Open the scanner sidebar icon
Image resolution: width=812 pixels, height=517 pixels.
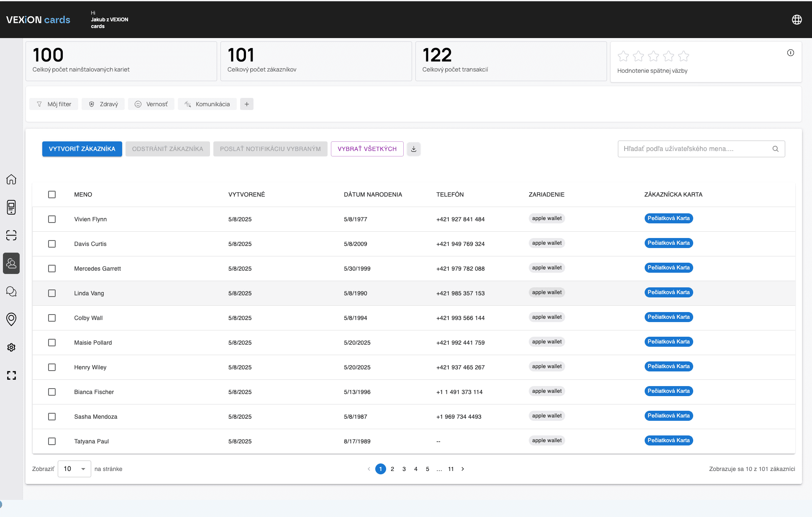point(11,235)
